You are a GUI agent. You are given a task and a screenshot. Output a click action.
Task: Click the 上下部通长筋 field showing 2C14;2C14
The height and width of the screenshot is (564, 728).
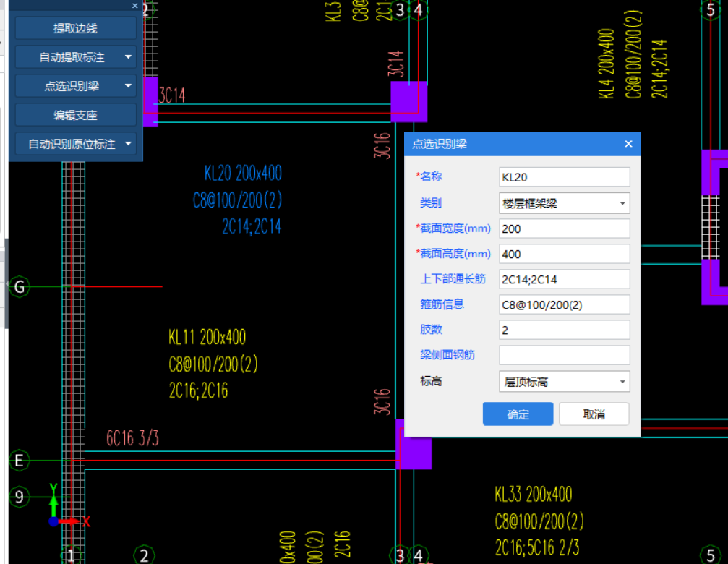564,279
